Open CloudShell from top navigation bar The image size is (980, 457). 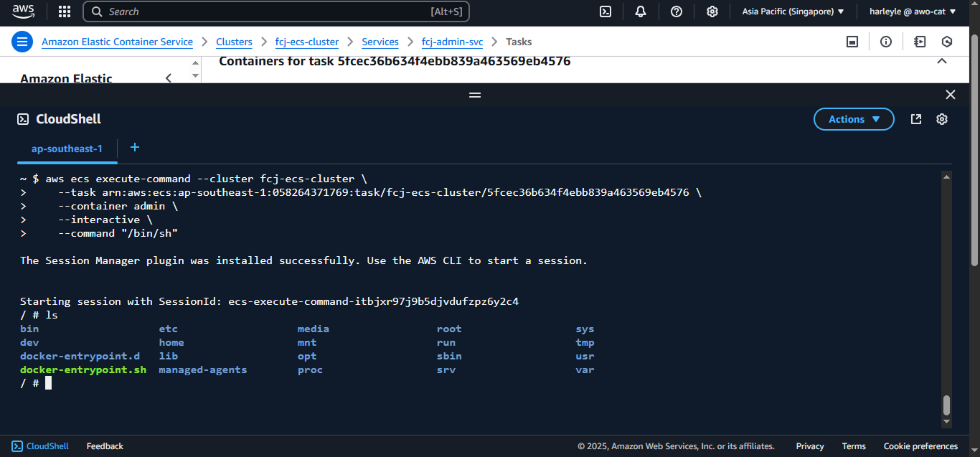[606, 11]
